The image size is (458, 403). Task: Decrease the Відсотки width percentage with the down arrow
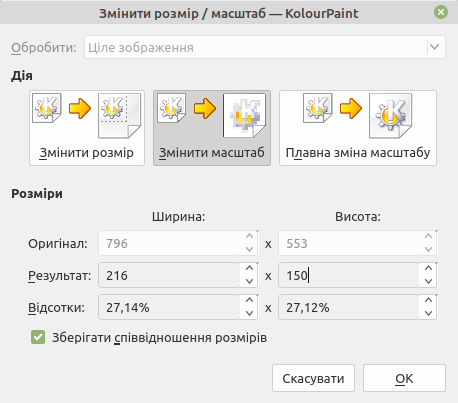pos(249,314)
